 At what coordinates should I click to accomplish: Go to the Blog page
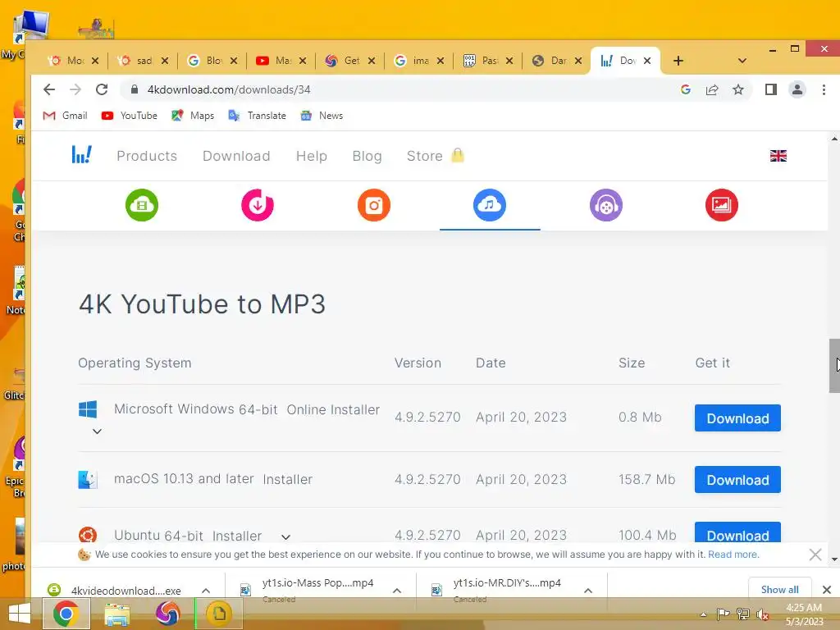coord(367,156)
